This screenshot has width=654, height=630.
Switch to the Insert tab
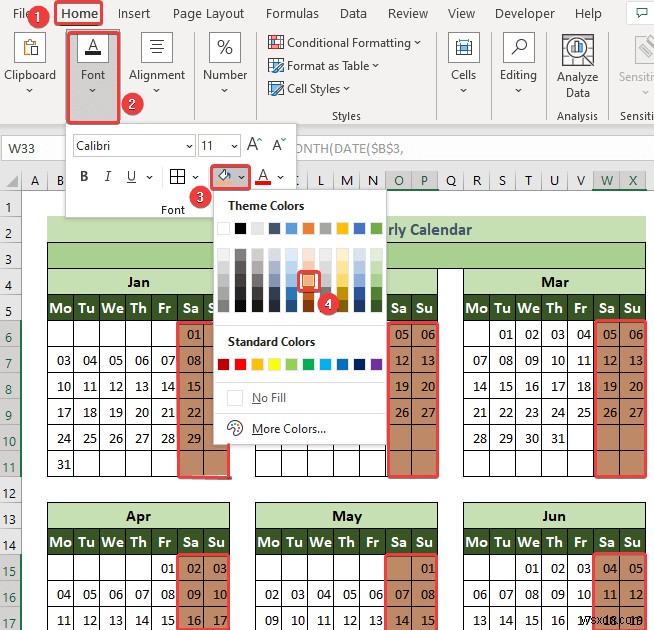tap(133, 13)
